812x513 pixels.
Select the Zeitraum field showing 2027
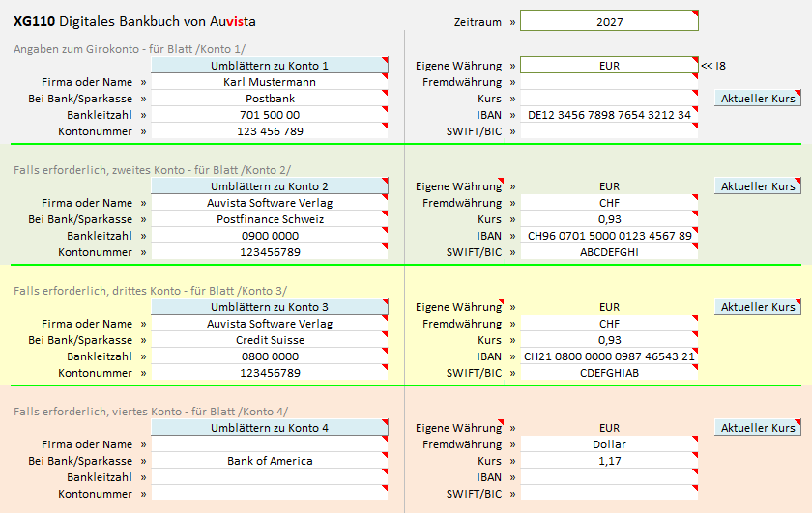(608, 21)
